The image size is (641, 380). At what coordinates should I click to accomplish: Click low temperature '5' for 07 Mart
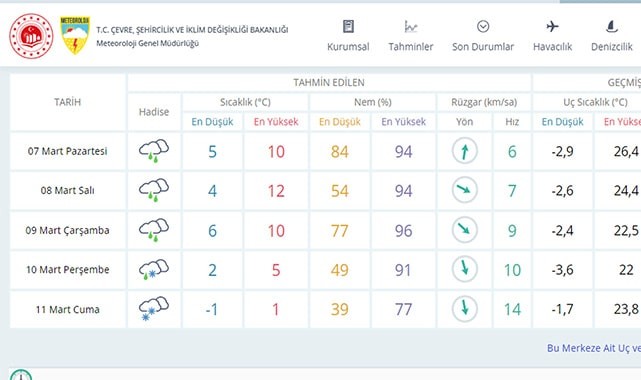click(x=213, y=152)
